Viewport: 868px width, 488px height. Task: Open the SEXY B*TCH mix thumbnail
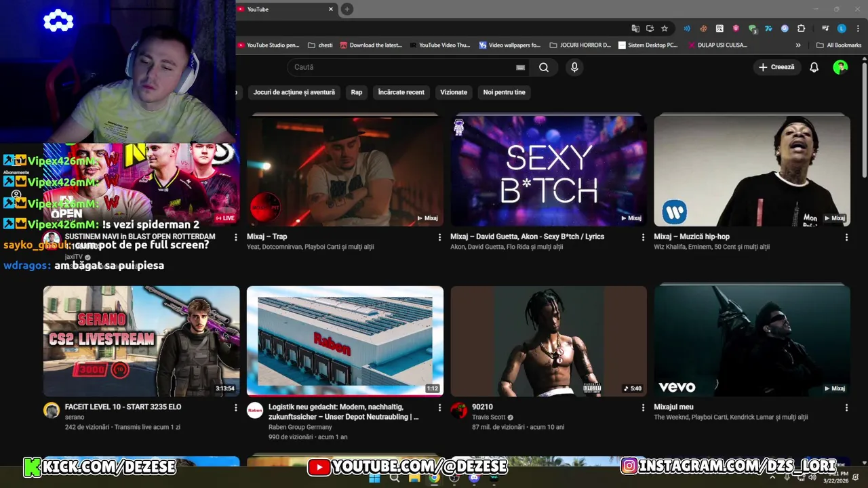point(549,170)
